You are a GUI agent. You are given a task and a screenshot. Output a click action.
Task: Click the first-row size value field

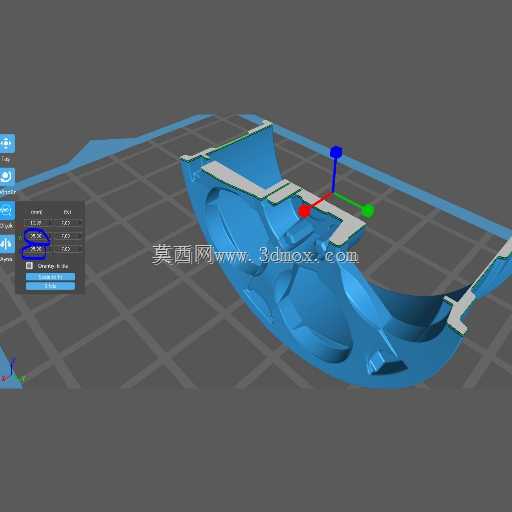coord(37,222)
